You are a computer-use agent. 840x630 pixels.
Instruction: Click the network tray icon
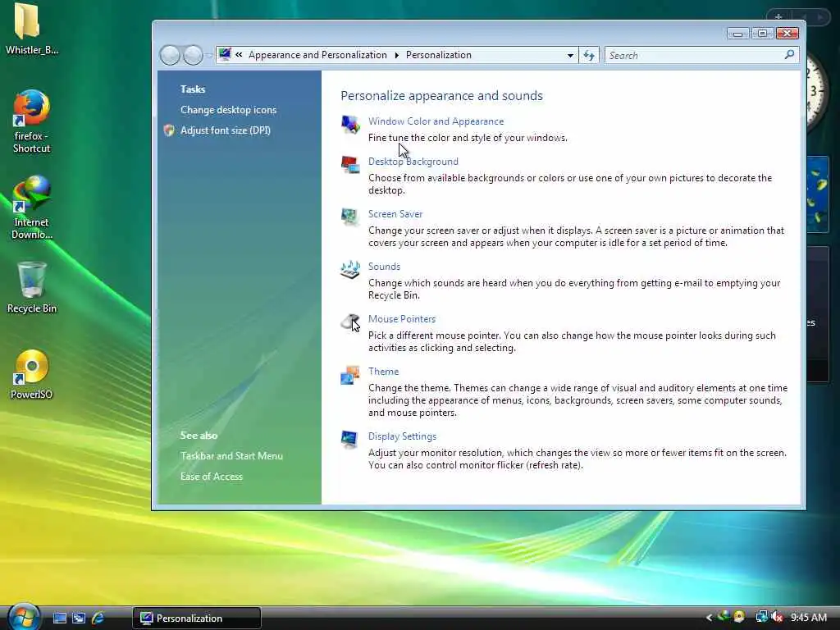click(x=761, y=618)
